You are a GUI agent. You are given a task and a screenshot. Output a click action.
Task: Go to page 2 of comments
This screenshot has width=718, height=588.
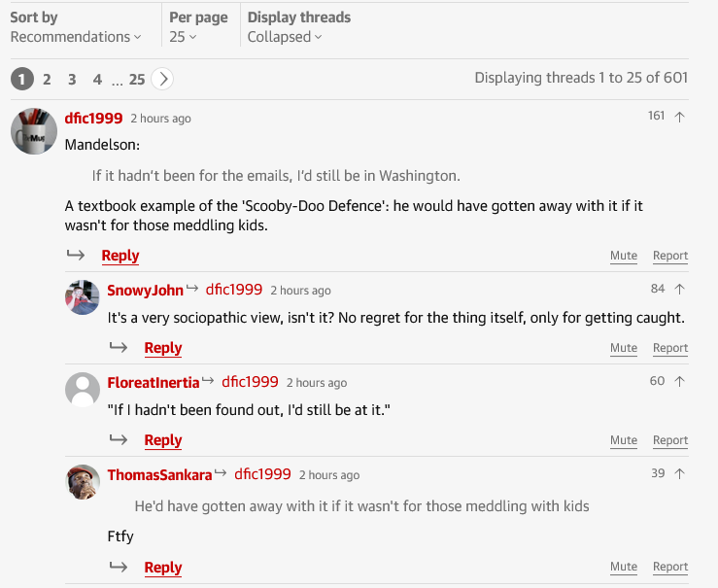(47, 79)
